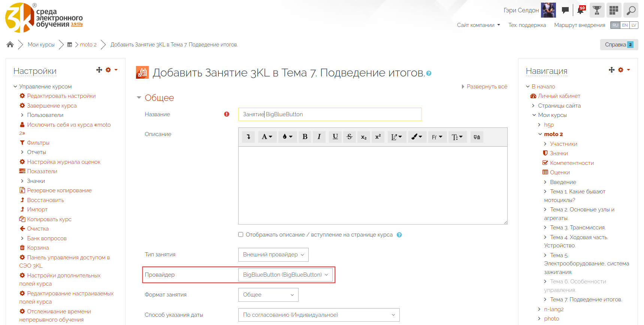Open the messages speech bubble icon

(x=565, y=10)
